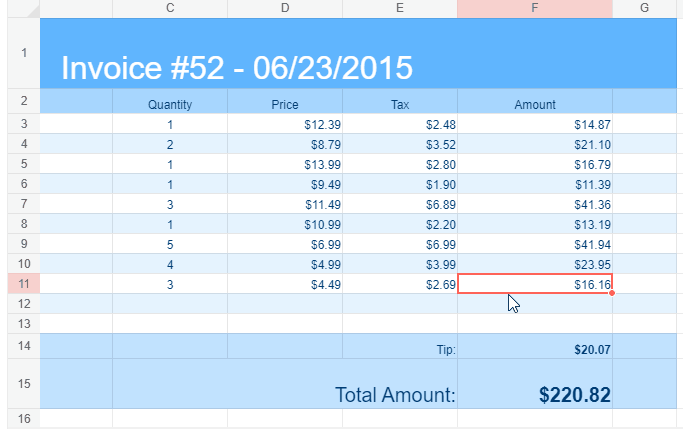Click the Quantity column heading cell

point(170,101)
